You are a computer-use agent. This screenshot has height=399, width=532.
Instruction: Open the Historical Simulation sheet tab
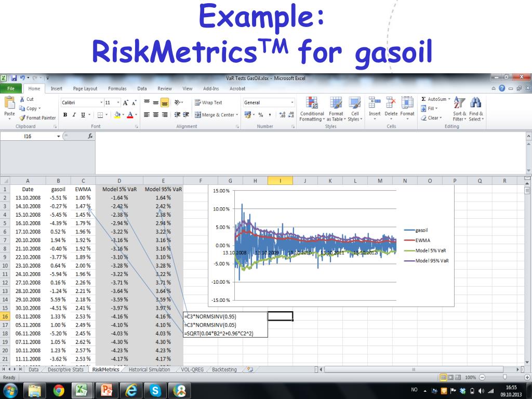pyautogui.click(x=149, y=369)
